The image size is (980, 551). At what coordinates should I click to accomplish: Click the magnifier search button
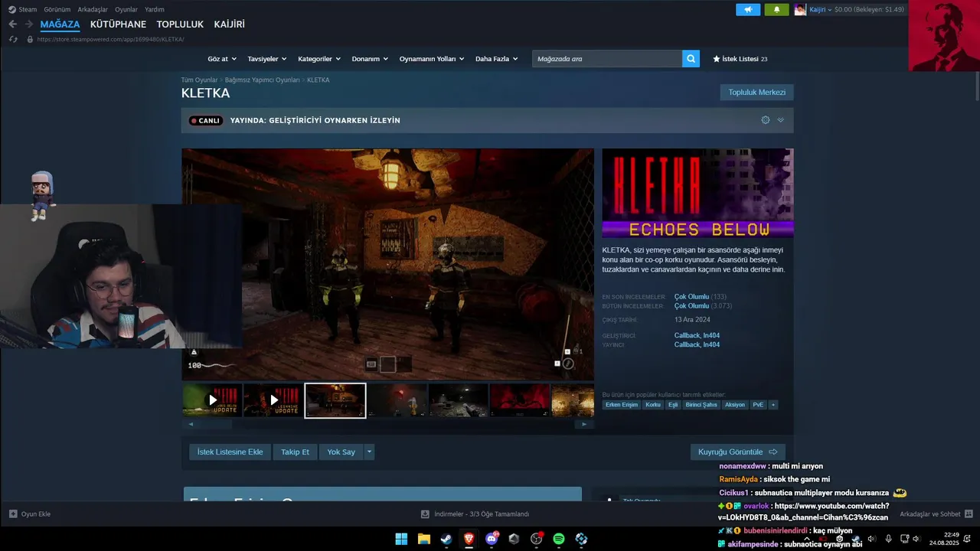pyautogui.click(x=691, y=59)
